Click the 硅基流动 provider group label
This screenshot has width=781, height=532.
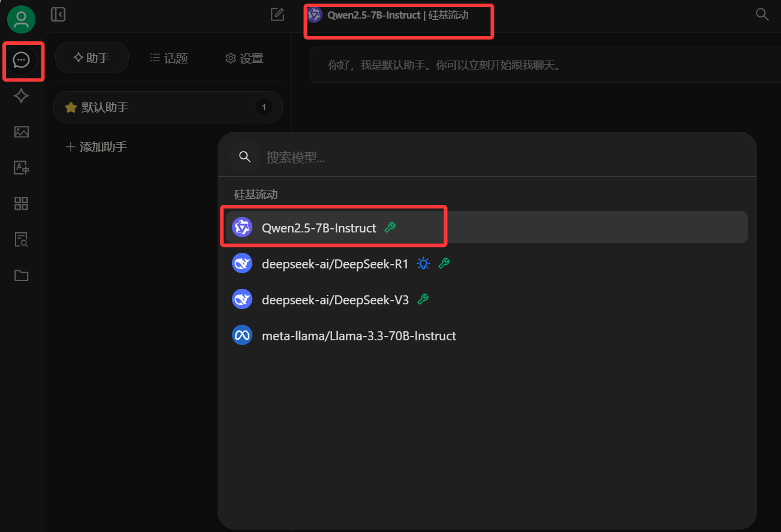click(256, 195)
